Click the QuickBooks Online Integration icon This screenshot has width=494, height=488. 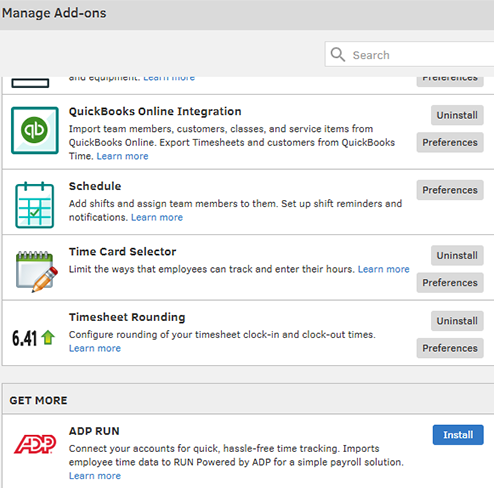click(35, 130)
